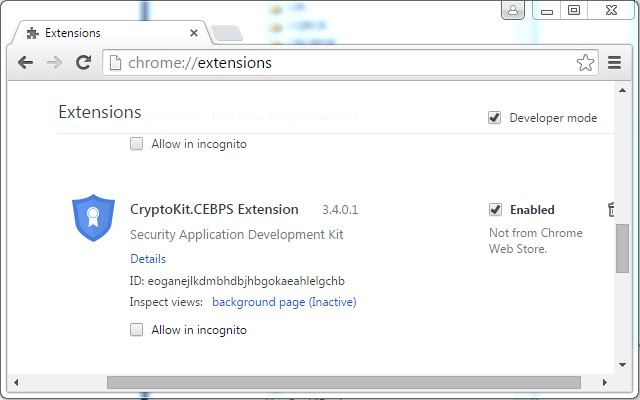The image size is (640, 400).
Task: Click the vertical scrollbar down arrow
Action: click(622, 364)
